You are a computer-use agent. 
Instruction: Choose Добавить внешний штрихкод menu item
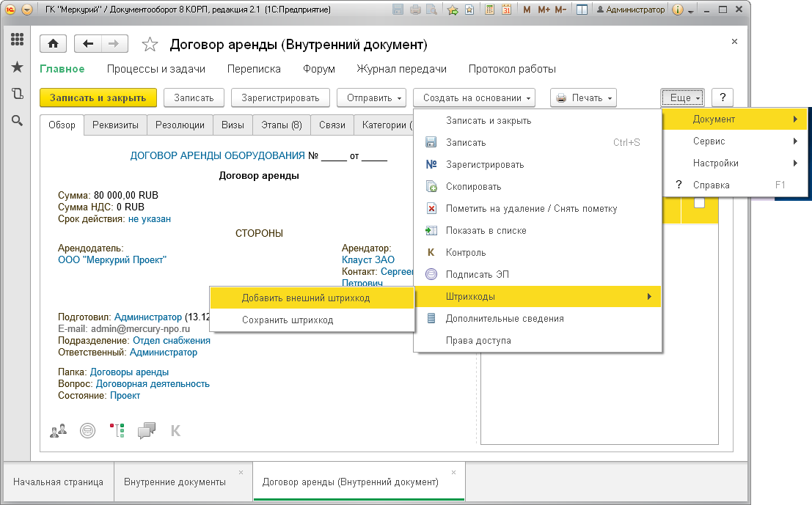click(x=312, y=298)
